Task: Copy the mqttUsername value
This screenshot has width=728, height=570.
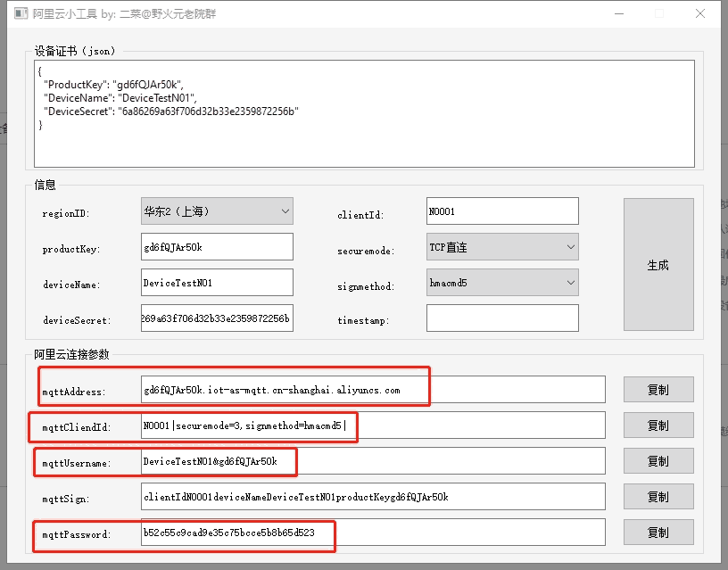Action: pos(658,461)
